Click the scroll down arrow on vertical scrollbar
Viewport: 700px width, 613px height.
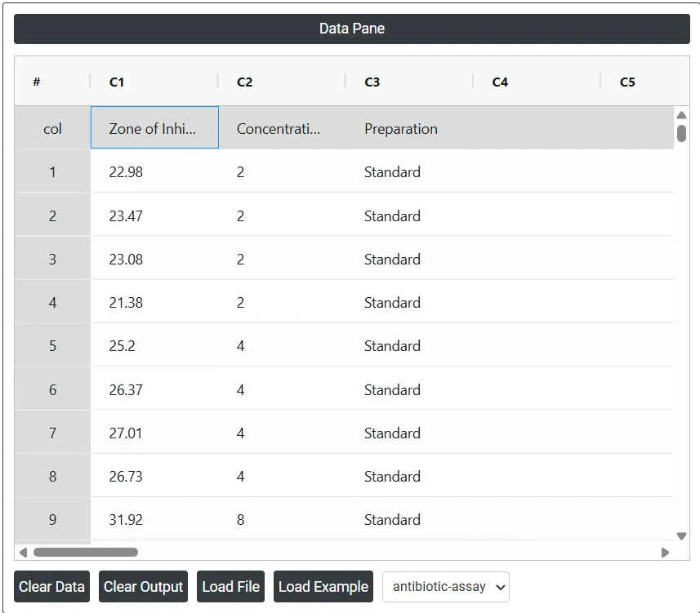pos(681,535)
